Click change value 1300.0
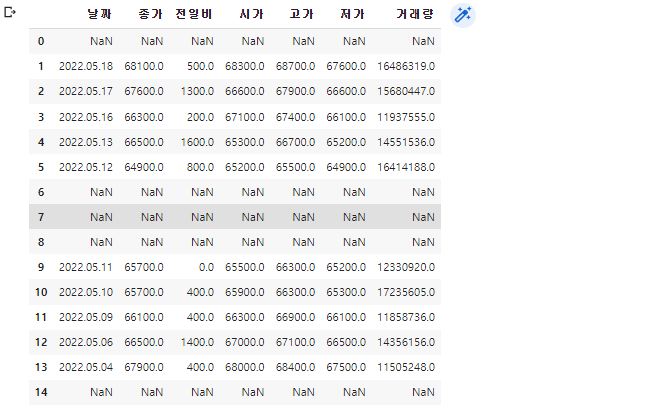Screen dimensions: 670x411 [x=197, y=91]
